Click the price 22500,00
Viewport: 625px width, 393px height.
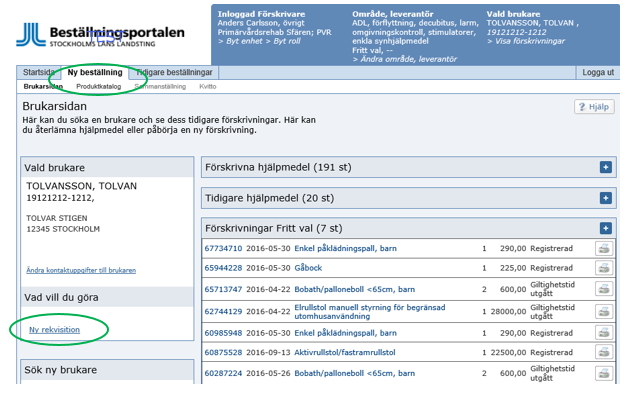click(x=508, y=352)
